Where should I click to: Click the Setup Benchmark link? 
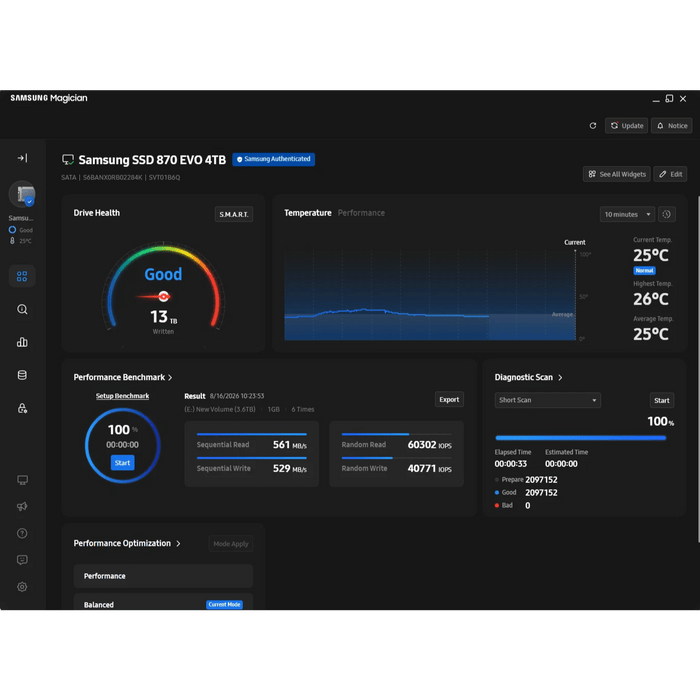pyautogui.click(x=122, y=396)
